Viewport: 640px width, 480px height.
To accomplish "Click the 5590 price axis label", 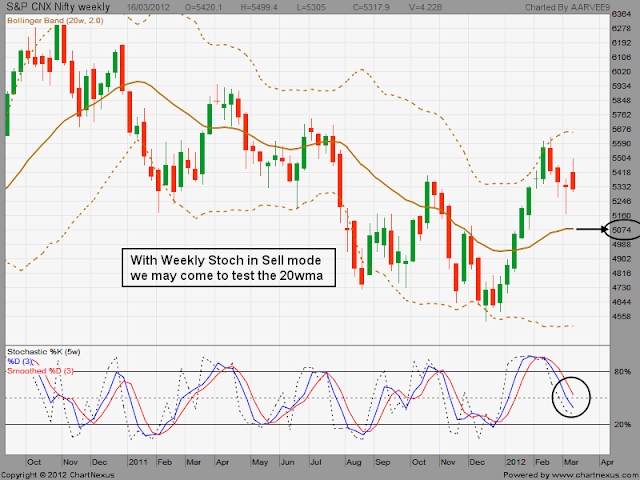I will [621, 144].
